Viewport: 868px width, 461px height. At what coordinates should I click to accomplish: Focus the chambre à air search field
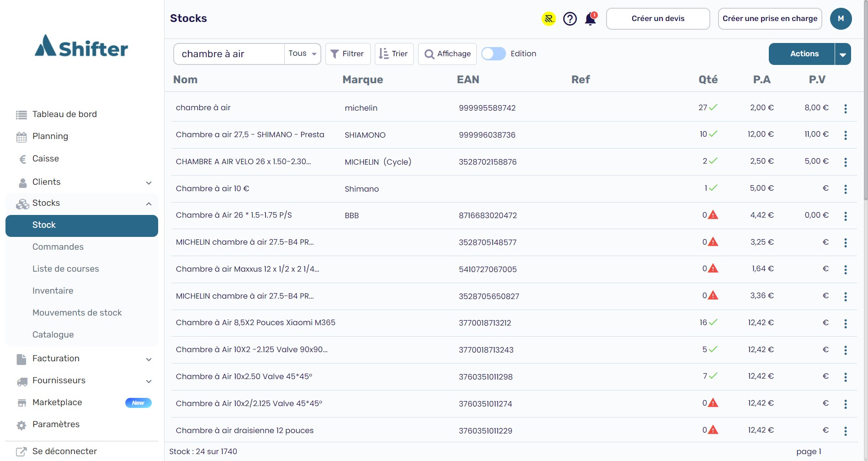coord(229,54)
